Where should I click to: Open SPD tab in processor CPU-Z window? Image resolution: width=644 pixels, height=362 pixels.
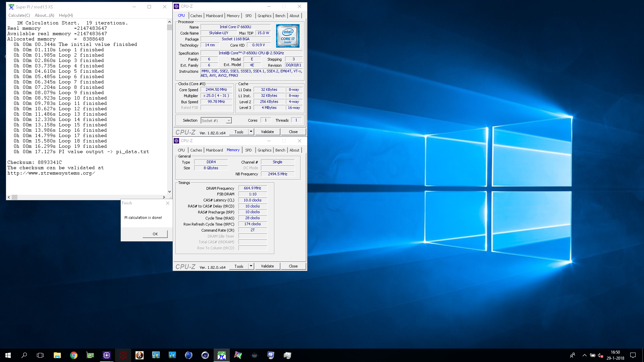click(248, 16)
